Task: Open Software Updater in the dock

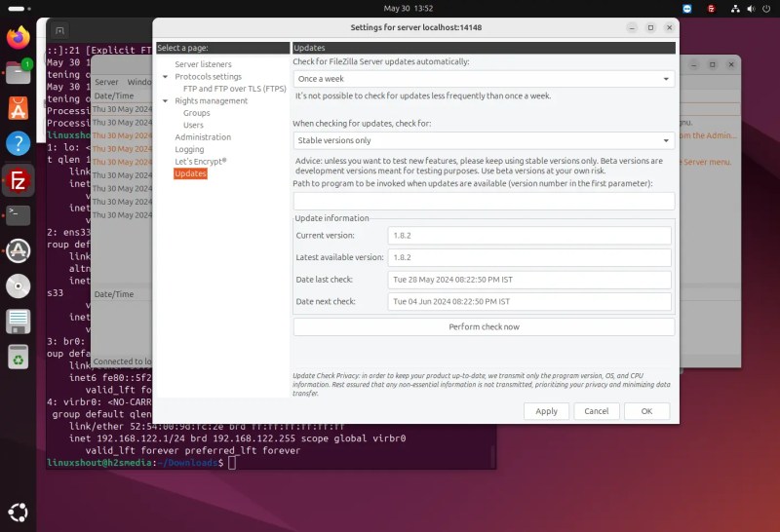Action: (x=18, y=250)
